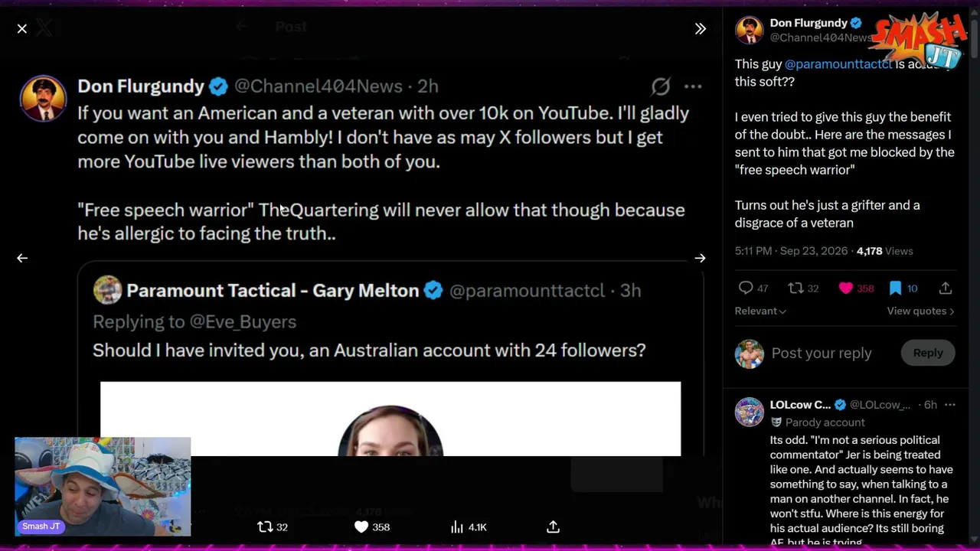Screen dimensions: 980x551
Task: Toggle the blue bookmark icon showing 10
Action: (895, 288)
